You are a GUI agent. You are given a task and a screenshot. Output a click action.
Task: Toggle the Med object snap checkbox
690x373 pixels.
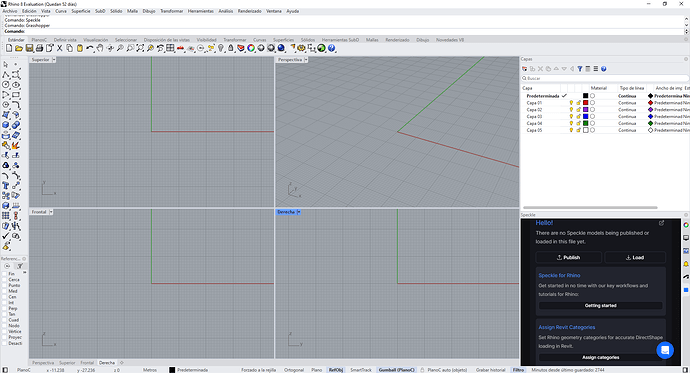pyautogui.click(x=5, y=291)
